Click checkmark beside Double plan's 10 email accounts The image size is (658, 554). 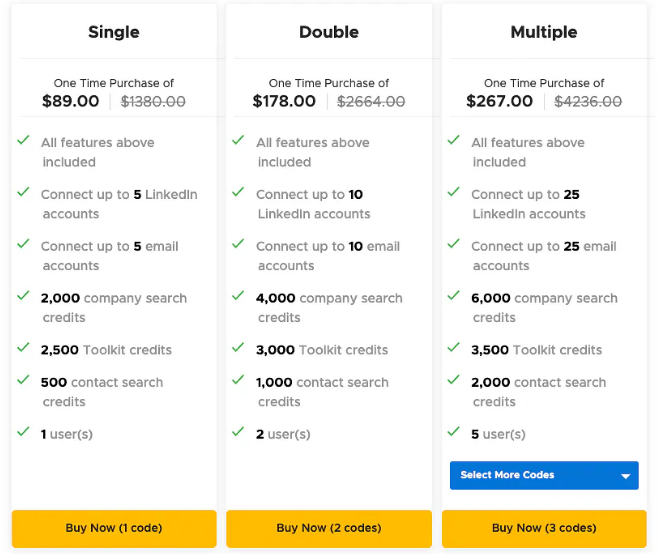pos(238,244)
